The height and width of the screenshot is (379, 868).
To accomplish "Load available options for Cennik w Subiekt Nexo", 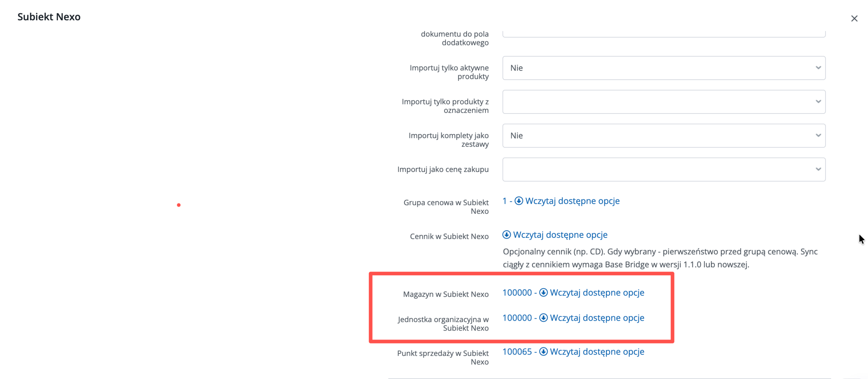I will point(560,235).
